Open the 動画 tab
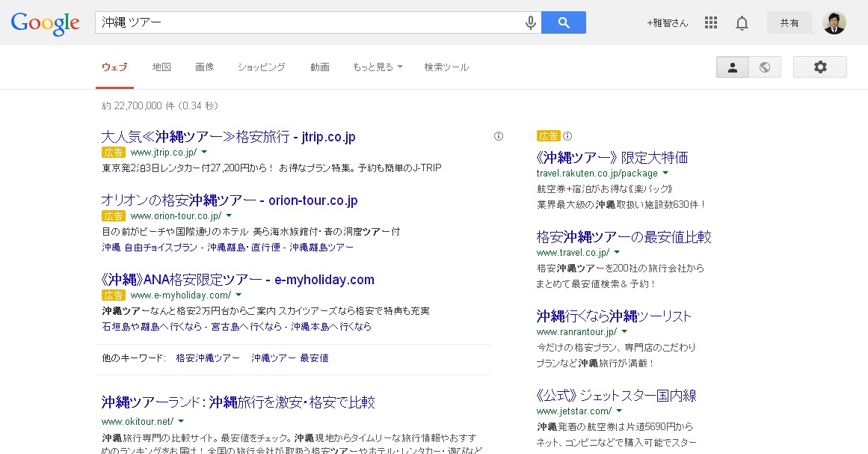 click(320, 67)
